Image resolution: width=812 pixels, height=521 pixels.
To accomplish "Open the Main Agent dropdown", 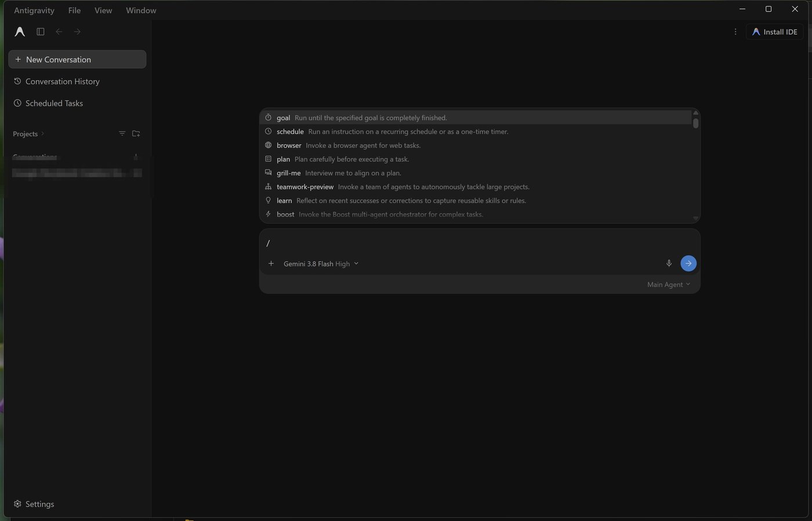I will [669, 284].
